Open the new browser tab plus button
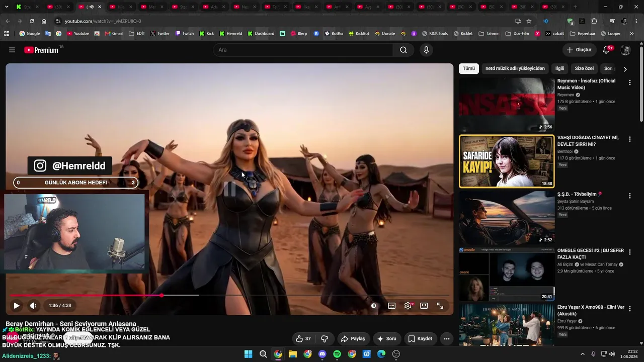644x362 pixels. 575,7
